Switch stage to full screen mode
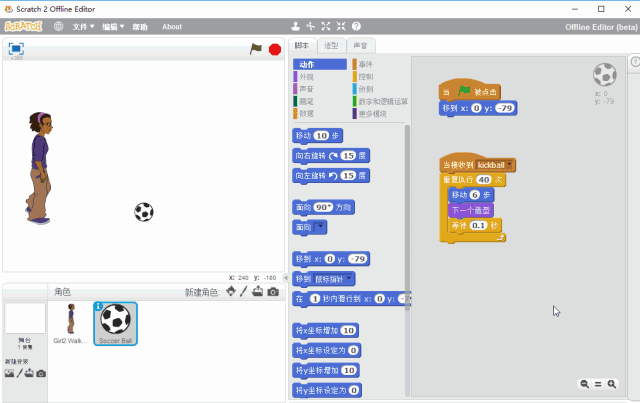Image resolution: width=640 pixels, height=403 pixels. point(16,48)
